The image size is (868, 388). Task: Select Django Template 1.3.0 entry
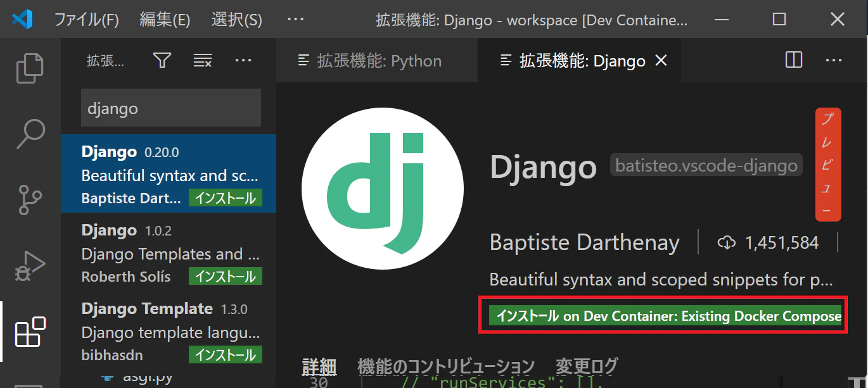pyautogui.click(x=169, y=330)
